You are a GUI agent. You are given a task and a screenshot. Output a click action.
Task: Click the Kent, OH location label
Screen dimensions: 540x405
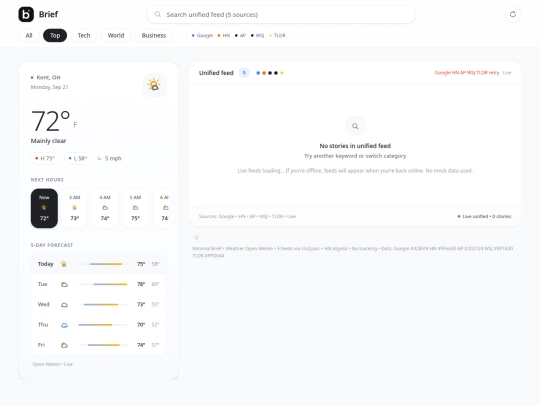pos(48,77)
